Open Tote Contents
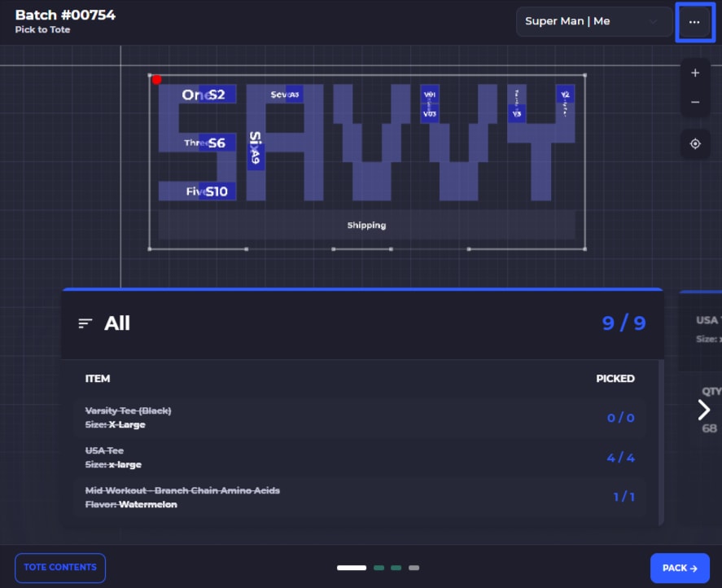Viewport: 722px width, 588px height. pyautogui.click(x=60, y=568)
